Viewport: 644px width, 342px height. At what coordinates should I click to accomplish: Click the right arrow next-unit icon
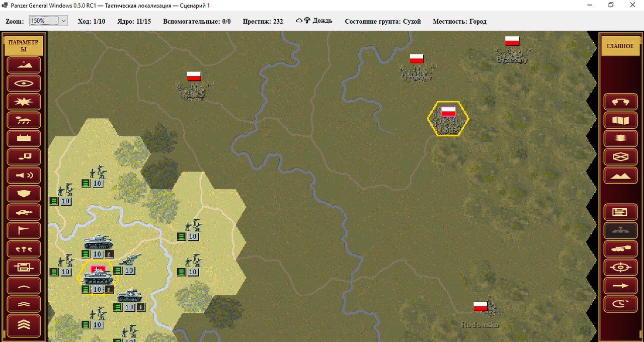620,286
